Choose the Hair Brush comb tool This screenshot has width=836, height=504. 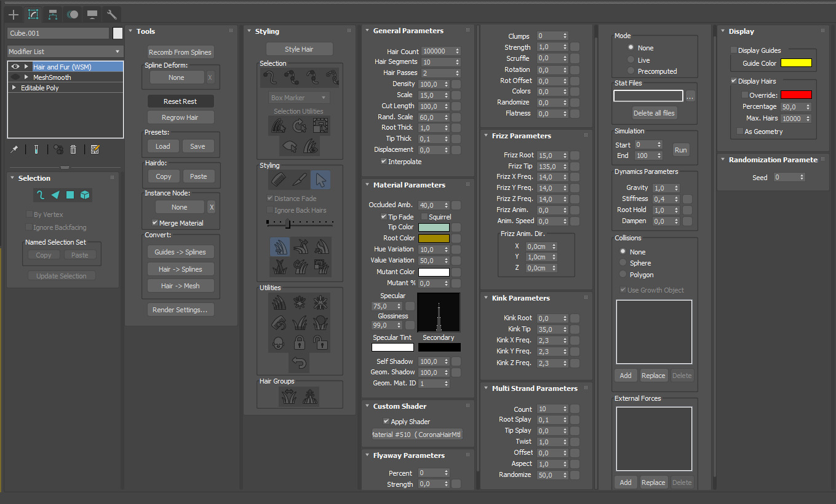[279, 180]
